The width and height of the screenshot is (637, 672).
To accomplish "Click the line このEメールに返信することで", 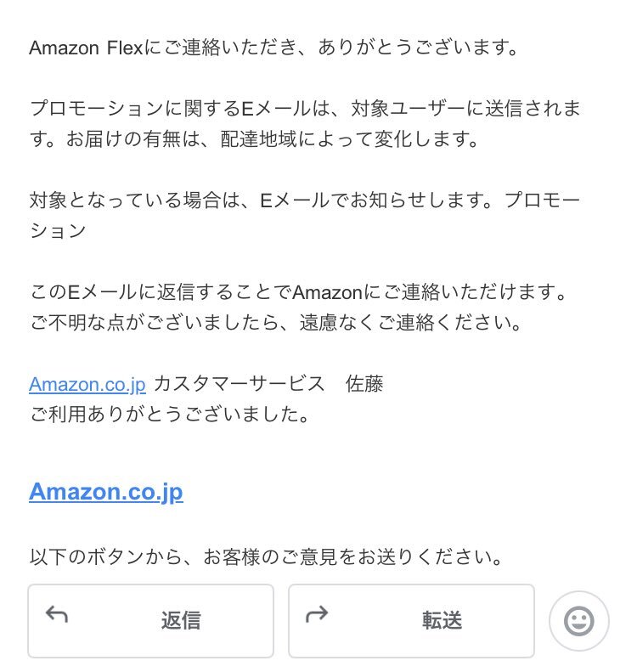I will click(x=298, y=292).
